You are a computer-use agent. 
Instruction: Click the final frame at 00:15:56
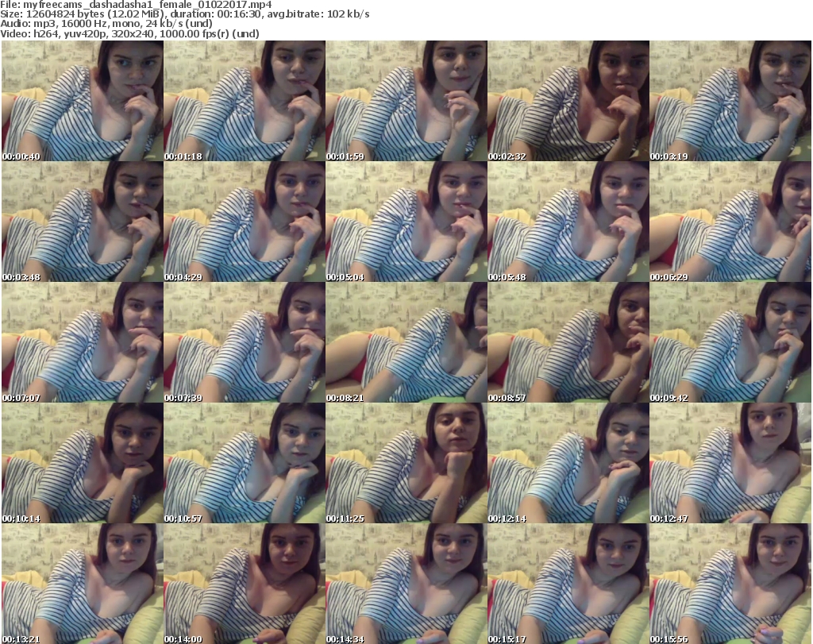coord(730,584)
